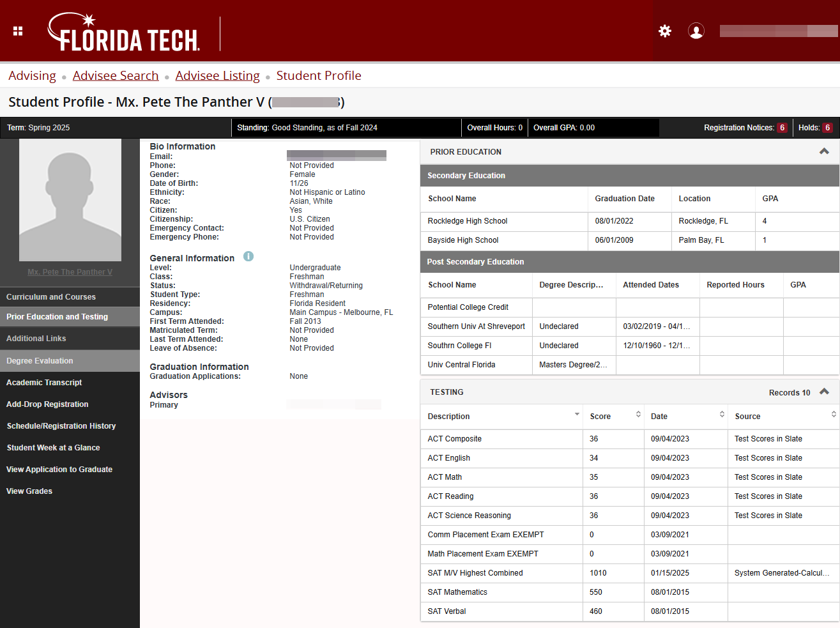The width and height of the screenshot is (840, 628).
Task: Open View Application to Graduate
Action: pos(59,470)
